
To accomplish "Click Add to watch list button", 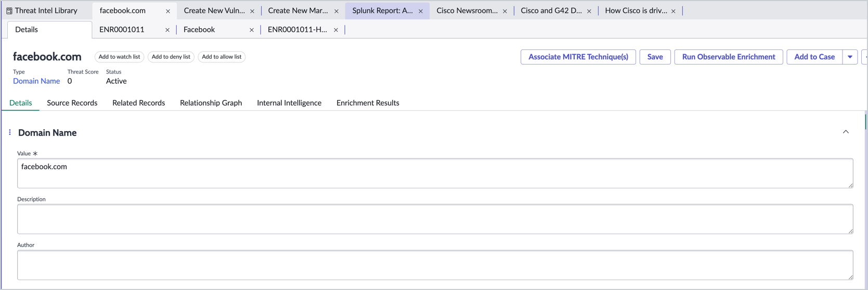I will [119, 57].
